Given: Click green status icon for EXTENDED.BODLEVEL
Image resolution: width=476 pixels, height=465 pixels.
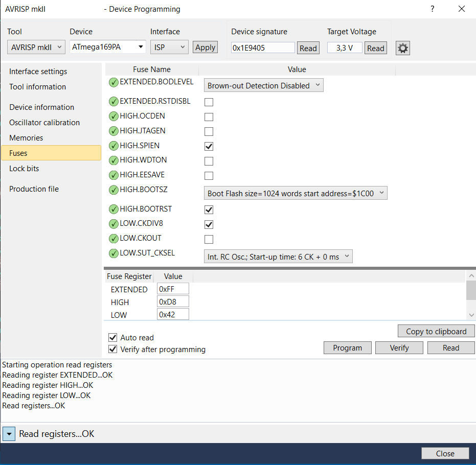Looking at the screenshot, I should 114,82.
